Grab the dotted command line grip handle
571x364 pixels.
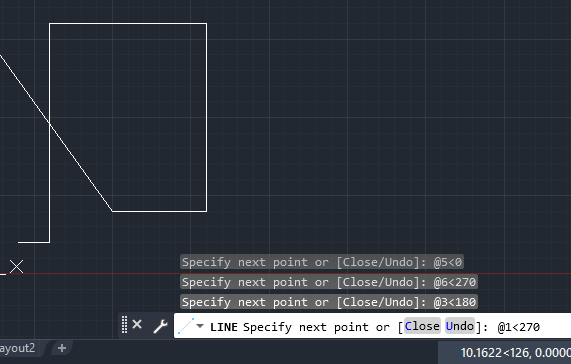tap(125, 324)
